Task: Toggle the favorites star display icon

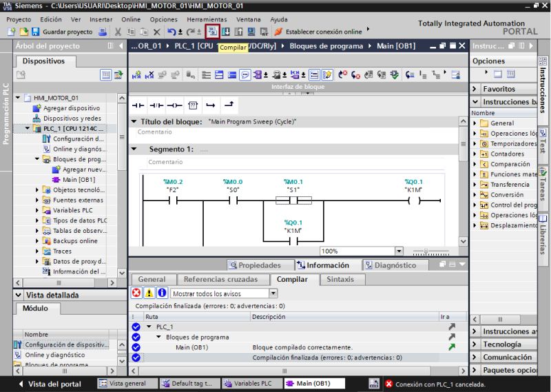Action: [327, 74]
